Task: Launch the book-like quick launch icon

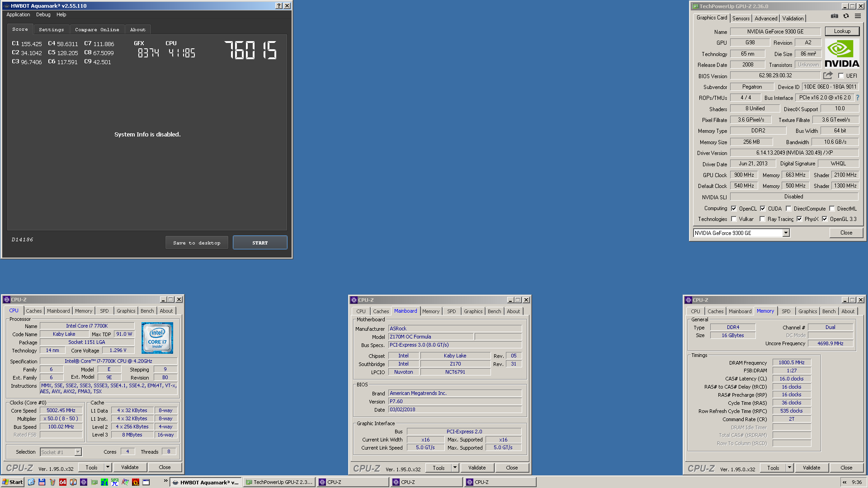Action: click(73, 482)
